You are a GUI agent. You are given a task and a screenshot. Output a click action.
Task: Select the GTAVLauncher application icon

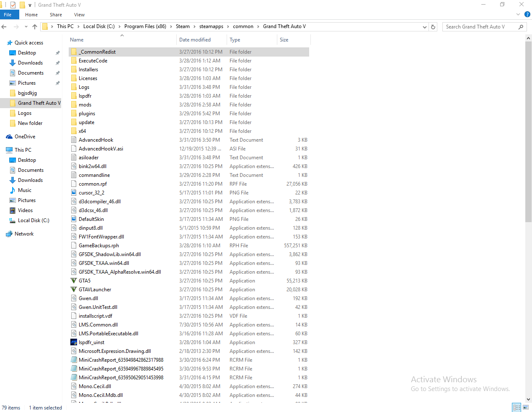pyautogui.click(x=74, y=290)
